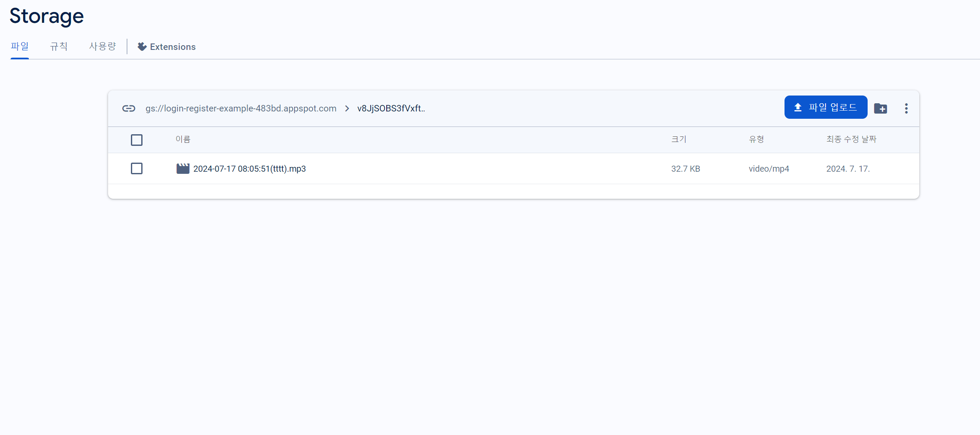
Task: Click the breadcrumb chevron separator
Action: [347, 108]
